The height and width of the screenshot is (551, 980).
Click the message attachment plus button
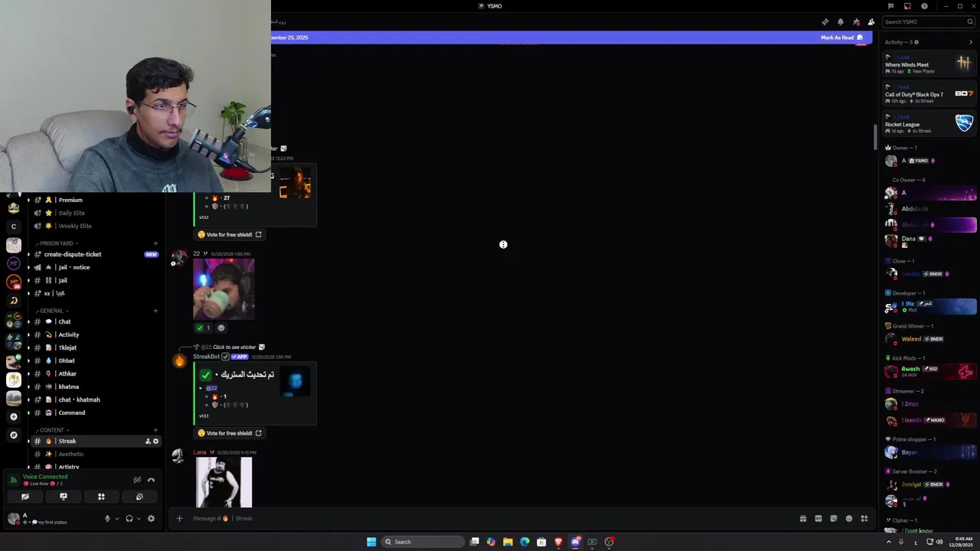[x=179, y=518]
